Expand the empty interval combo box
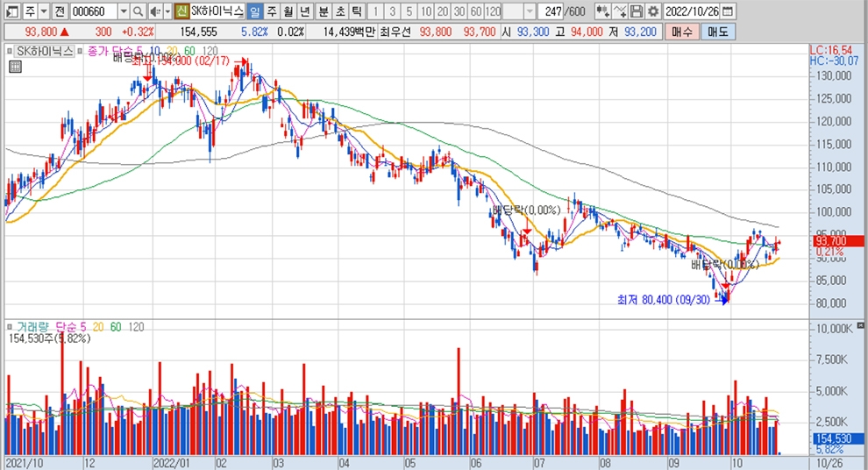This screenshot has width=868, height=470. (531, 11)
